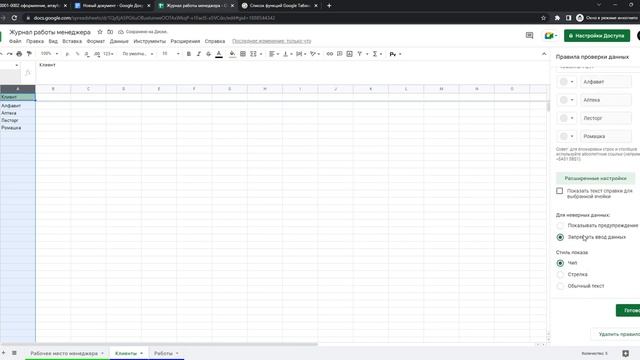Open the functions sigma icon
Image resolution: width=640 pixels, height=360 pixels.
[x=375, y=54]
